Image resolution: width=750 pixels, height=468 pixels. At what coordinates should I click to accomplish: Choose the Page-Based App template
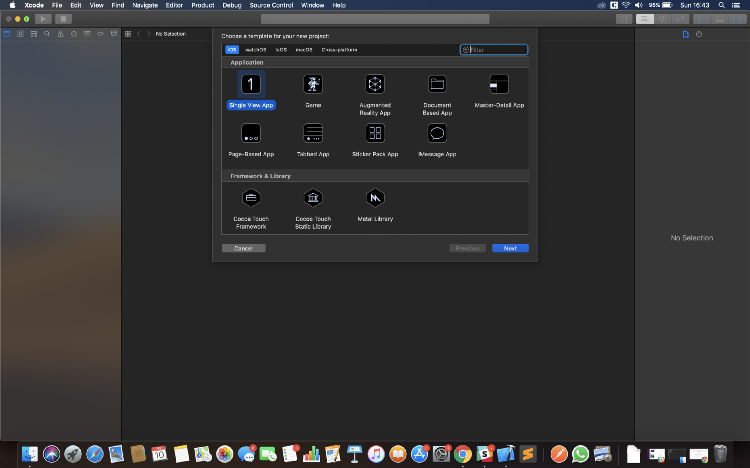[251, 140]
